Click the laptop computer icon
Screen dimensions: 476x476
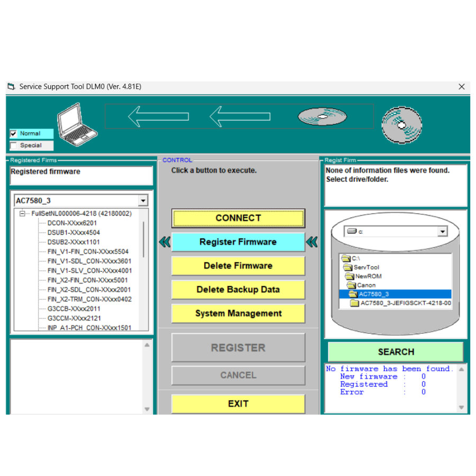click(77, 124)
